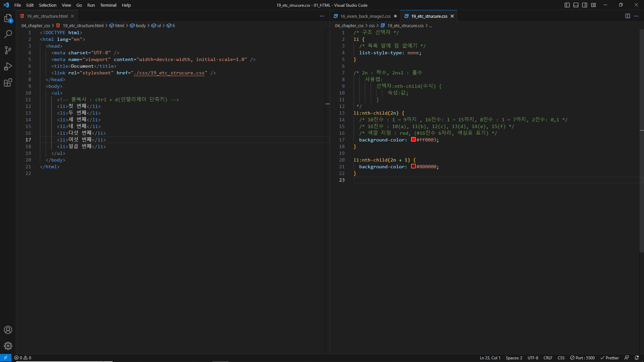This screenshot has height=362, width=644.
Task: Toggle Secondary Side Bar layout button
Action: pos(585,5)
